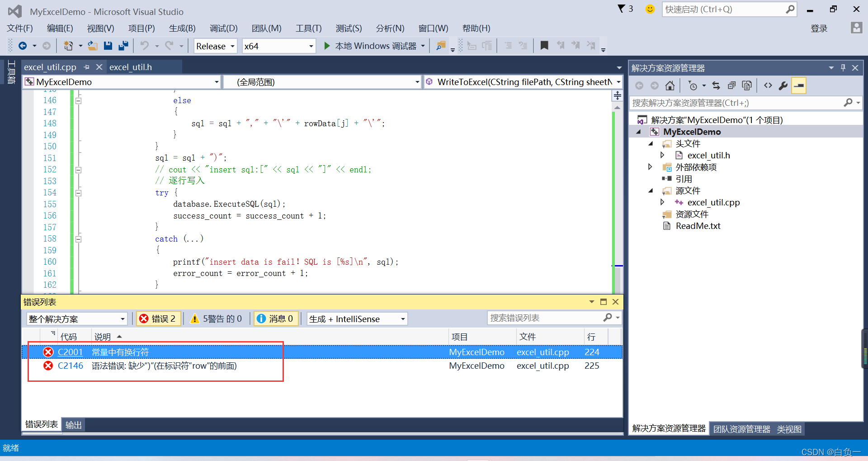Screen dimensions: 868x461
Task: Collapse the catch block at line 158
Action: click(x=78, y=239)
